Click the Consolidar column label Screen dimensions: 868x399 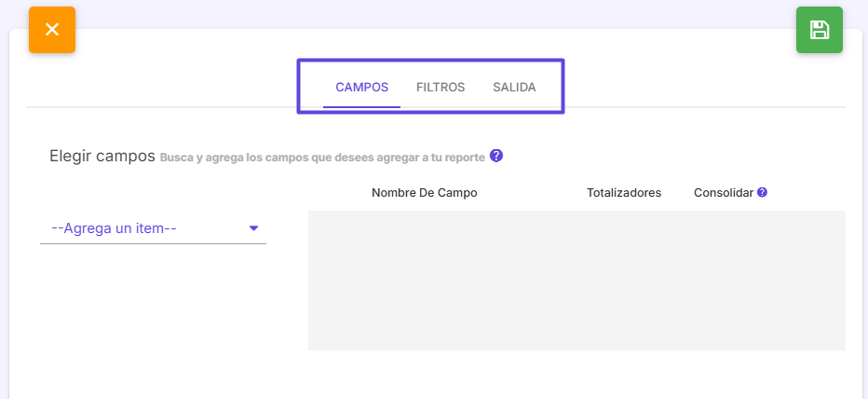[x=724, y=193]
